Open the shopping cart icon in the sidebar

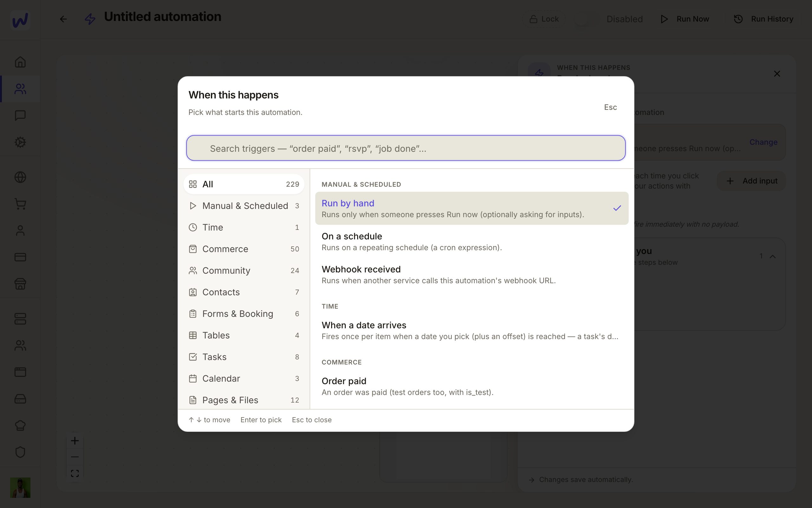click(20, 204)
